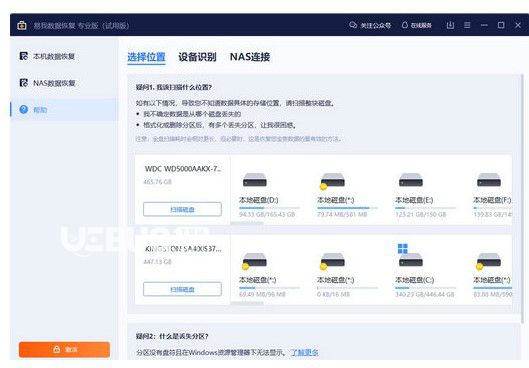529x368 pixels.
Task: Switch to NAS连接 tab
Action: [250, 57]
